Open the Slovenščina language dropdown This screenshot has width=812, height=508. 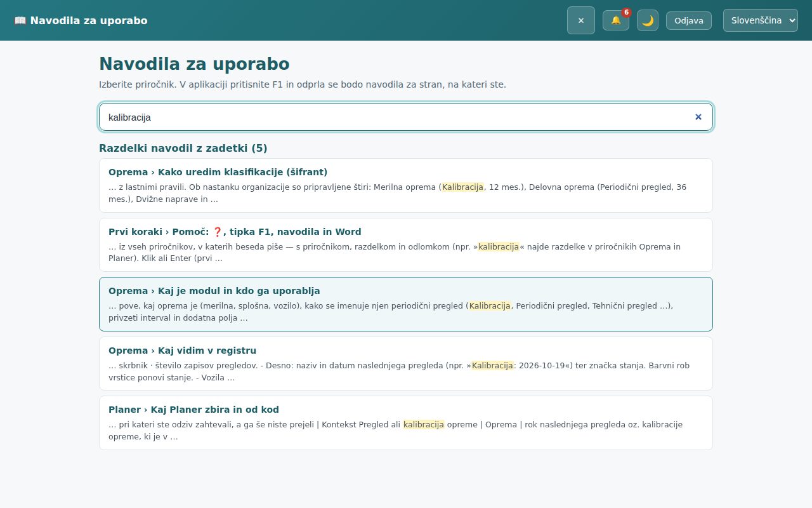click(x=761, y=20)
